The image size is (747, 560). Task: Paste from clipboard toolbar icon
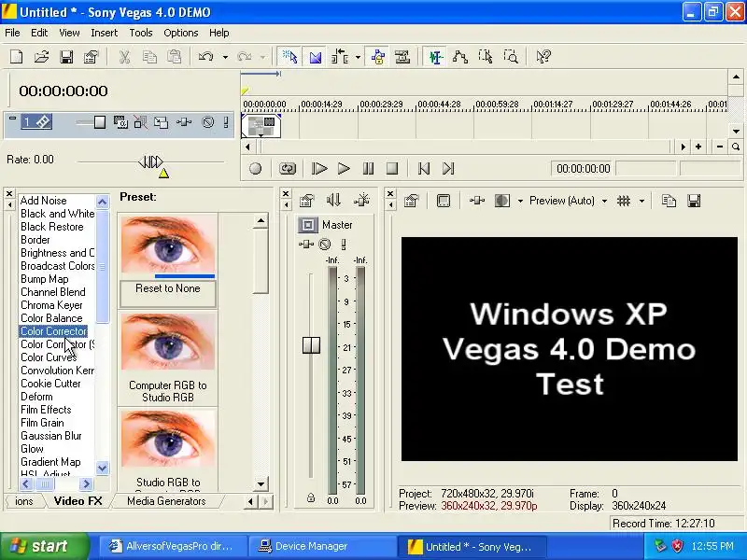tap(175, 57)
